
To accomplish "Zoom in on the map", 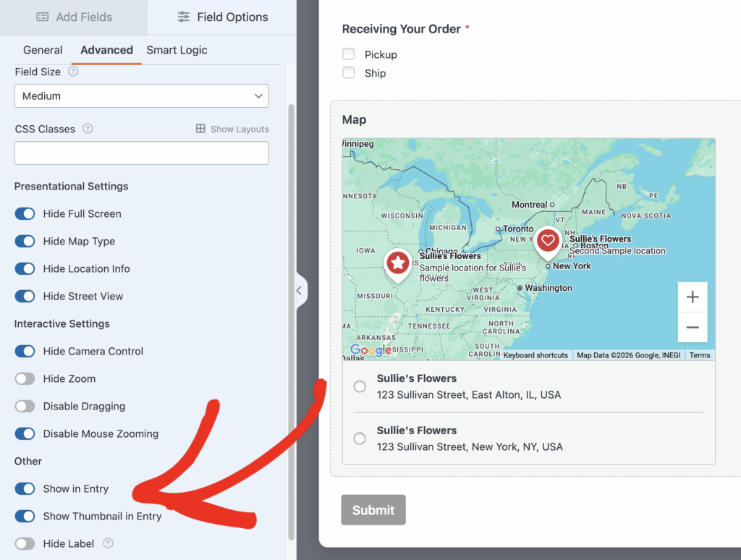I will click(692, 297).
